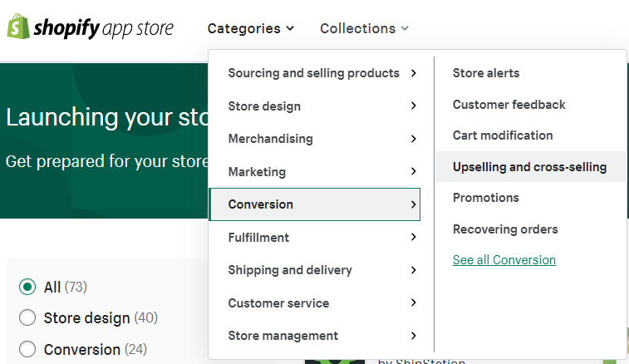
Task: Click the Customer service chevron arrow
Action: pos(413,303)
